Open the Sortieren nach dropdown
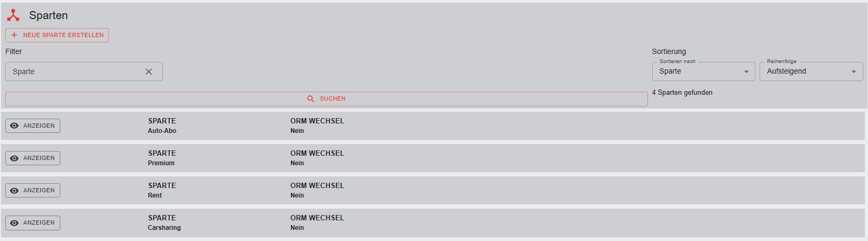 pos(703,72)
